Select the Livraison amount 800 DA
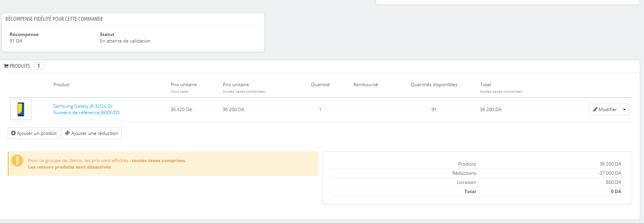The image size is (644, 223). [614, 182]
